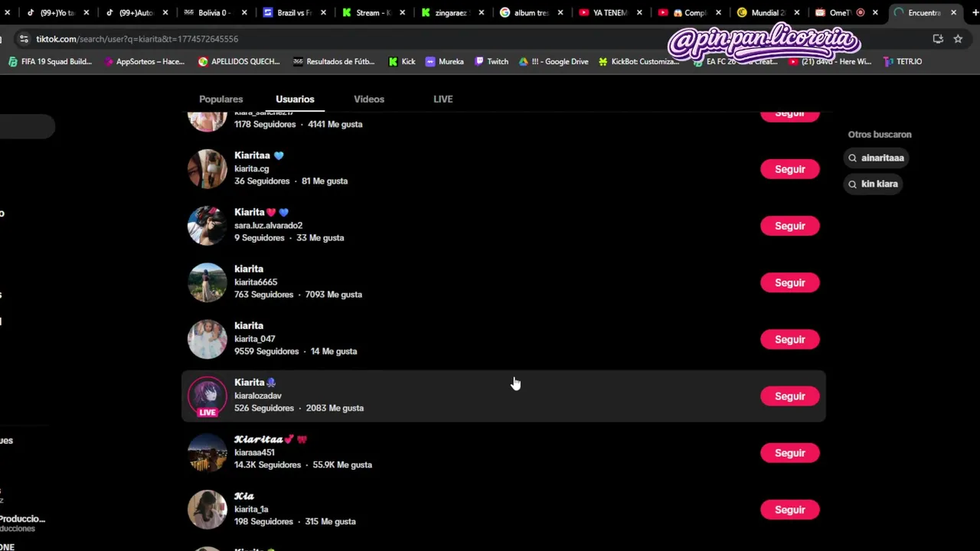Image resolution: width=980 pixels, height=551 pixels.
Task: Open username kiaralozadav text
Action: tap(258, 396)
